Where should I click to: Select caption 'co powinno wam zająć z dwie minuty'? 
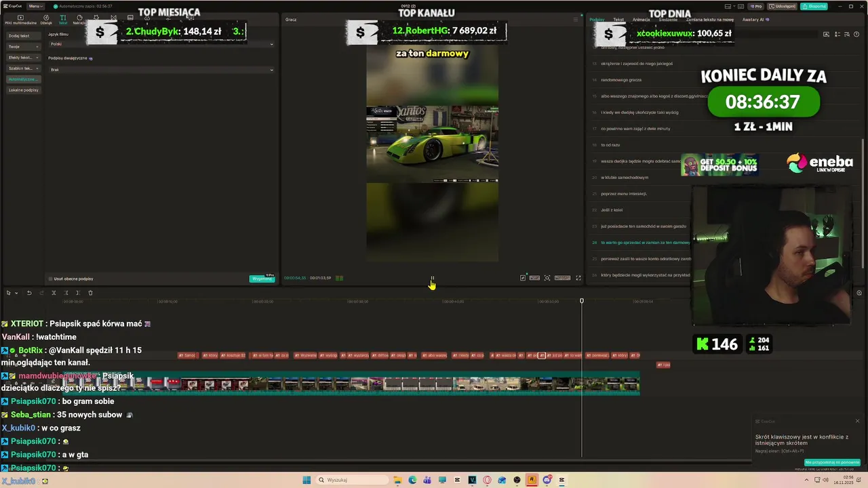coord(635,129)
